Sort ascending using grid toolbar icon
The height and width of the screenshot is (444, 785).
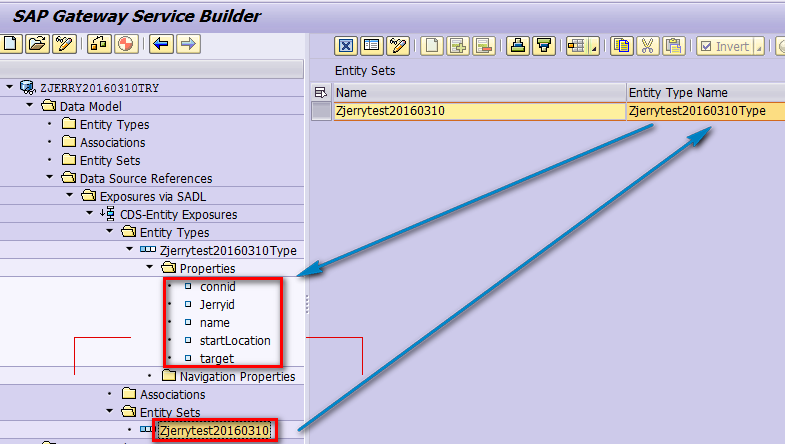click(518, 46)
